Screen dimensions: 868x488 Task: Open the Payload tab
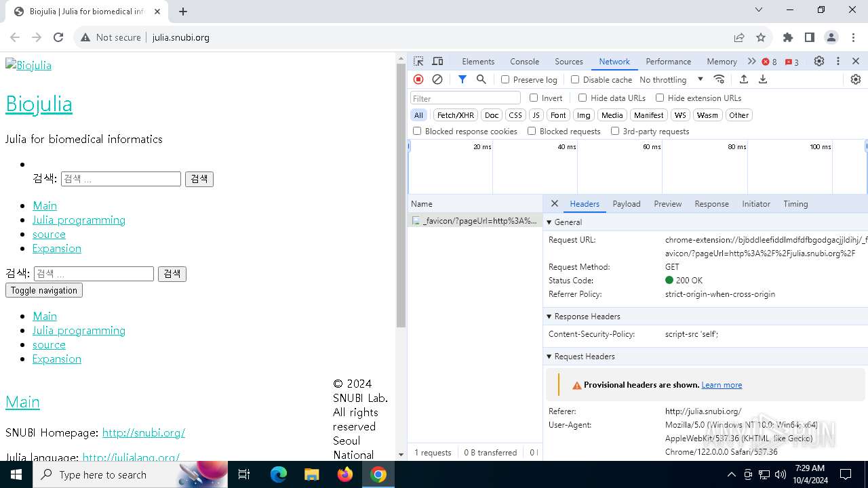(627, 203)
